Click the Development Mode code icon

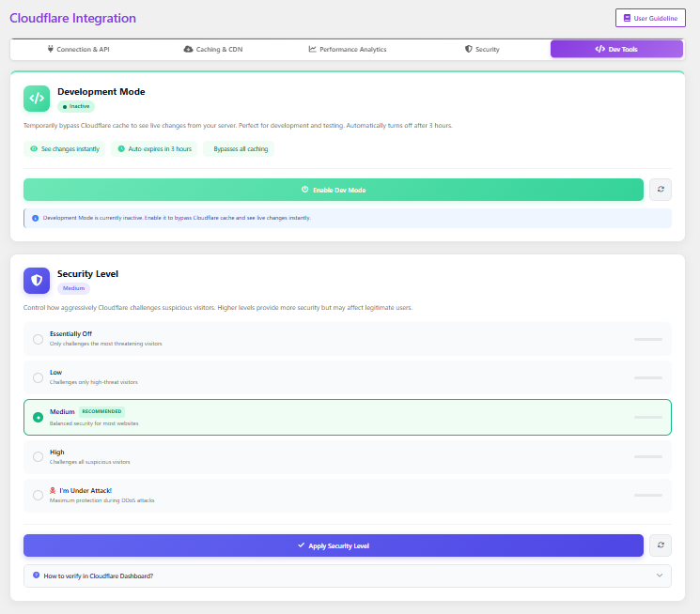37,99
